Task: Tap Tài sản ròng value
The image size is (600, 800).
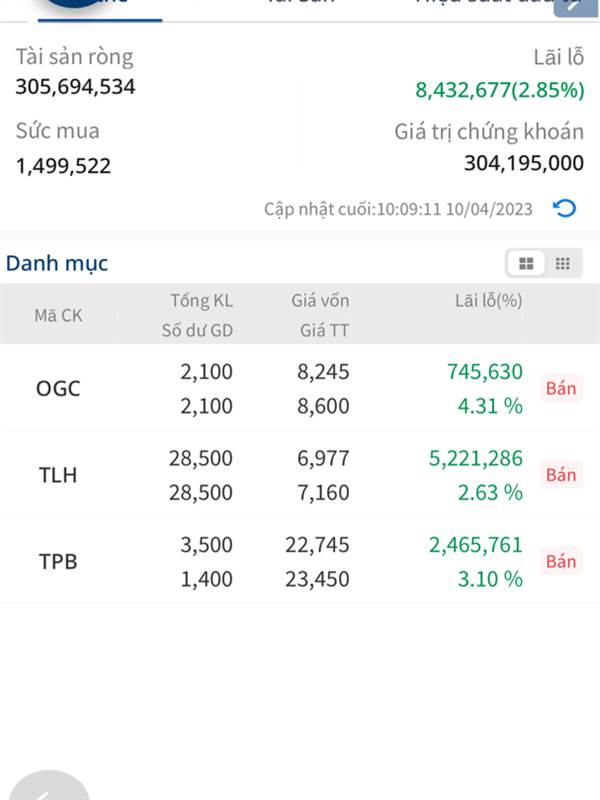Action: click(75, 87)
